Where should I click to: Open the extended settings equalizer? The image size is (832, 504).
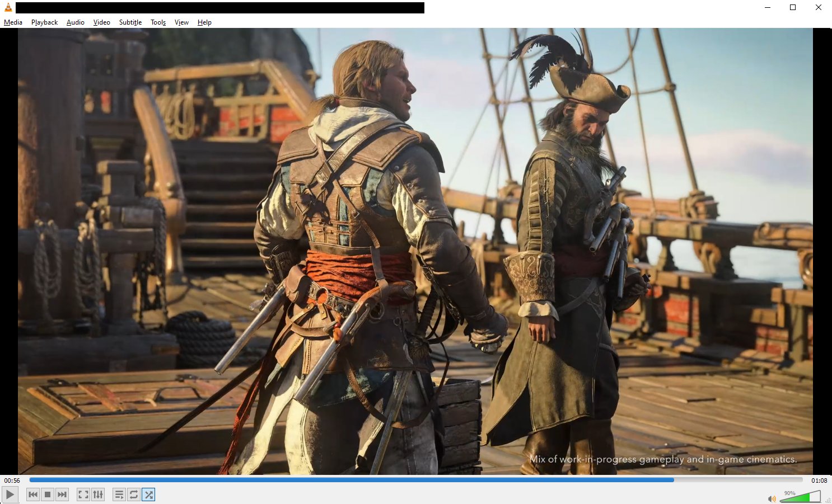point(99,494)
